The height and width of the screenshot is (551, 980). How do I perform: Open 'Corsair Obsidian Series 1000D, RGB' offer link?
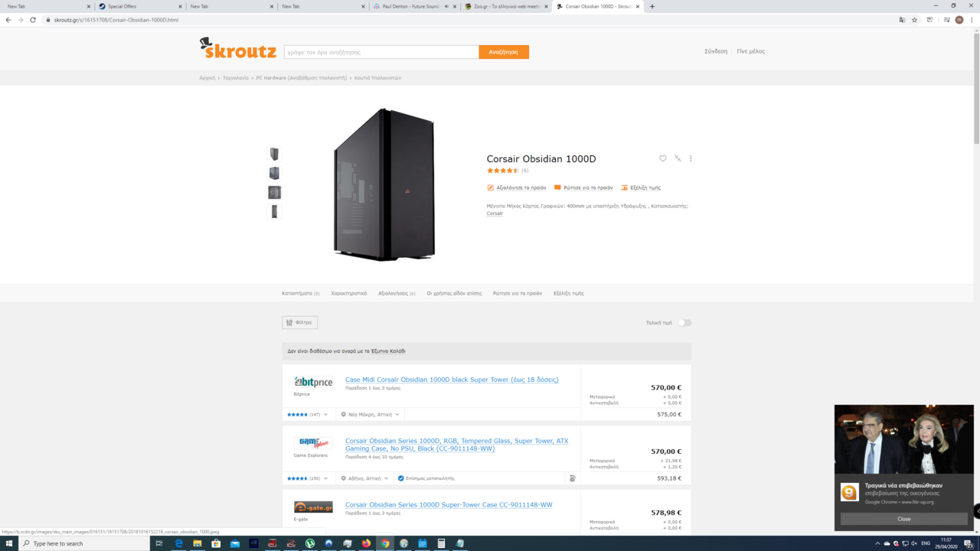click(x=457, y=445)
